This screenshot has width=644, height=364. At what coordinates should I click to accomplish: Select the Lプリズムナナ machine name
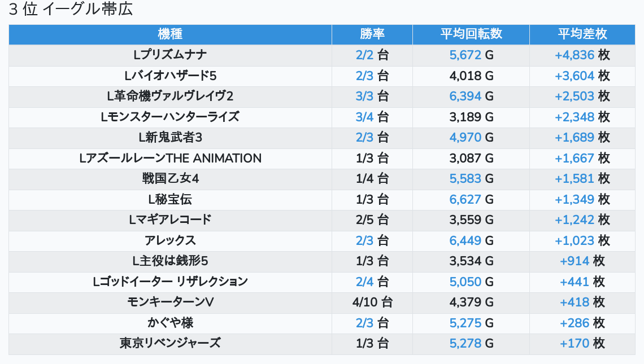click(170, 55)
